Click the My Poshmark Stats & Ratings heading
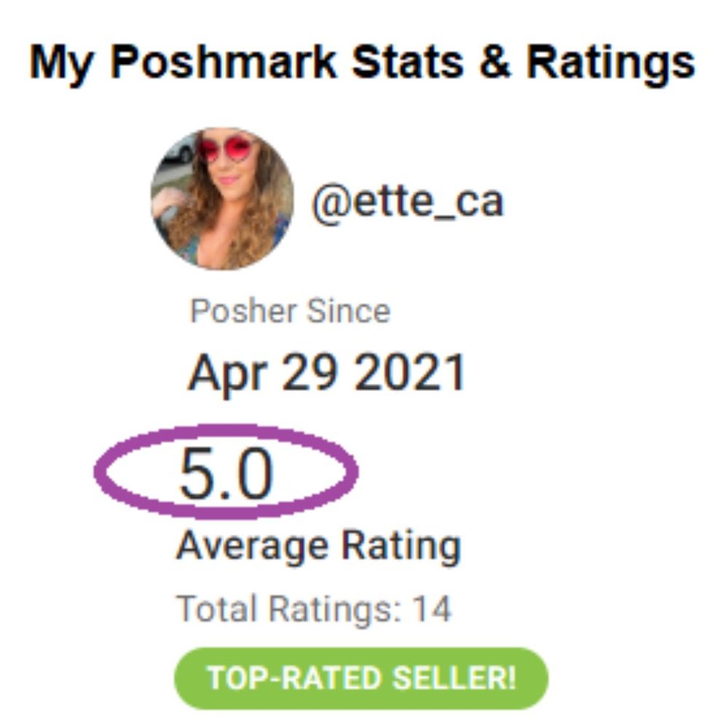Screen dimensions: 728x728 (x=362, y=63)
